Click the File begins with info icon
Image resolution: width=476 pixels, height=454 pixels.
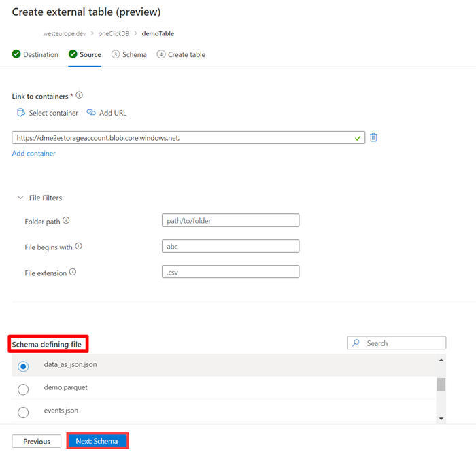pyautogui.click(x=79, y=247)
